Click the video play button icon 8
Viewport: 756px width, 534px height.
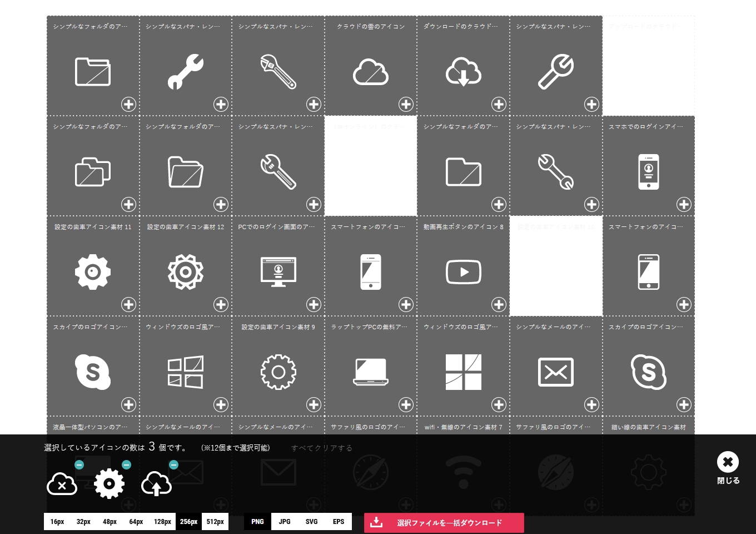click(x=464, y=272)
